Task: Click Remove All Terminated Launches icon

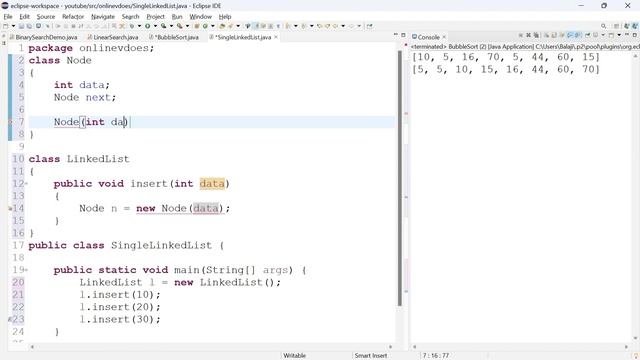Action: (536, 36)
